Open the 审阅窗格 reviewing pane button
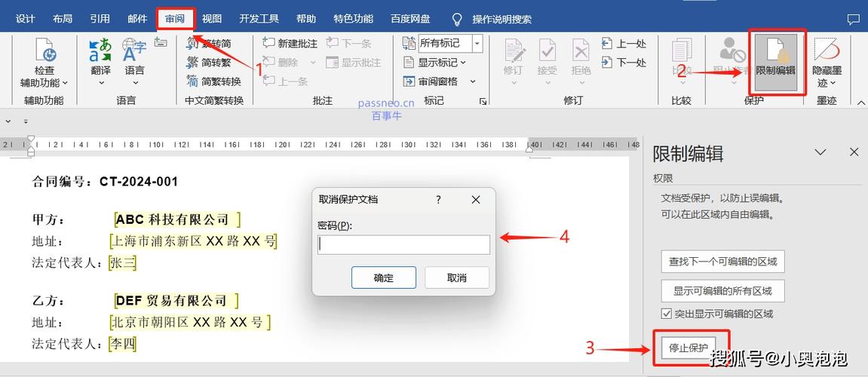Image resolution: width=868 pixels, height=377 pixels. tap(431, 81)
